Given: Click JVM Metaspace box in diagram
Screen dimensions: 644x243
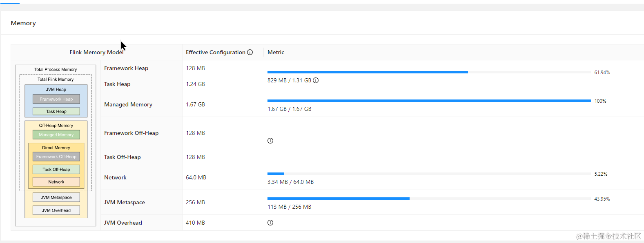Looking at the screenshot, I should pos(56,197).
